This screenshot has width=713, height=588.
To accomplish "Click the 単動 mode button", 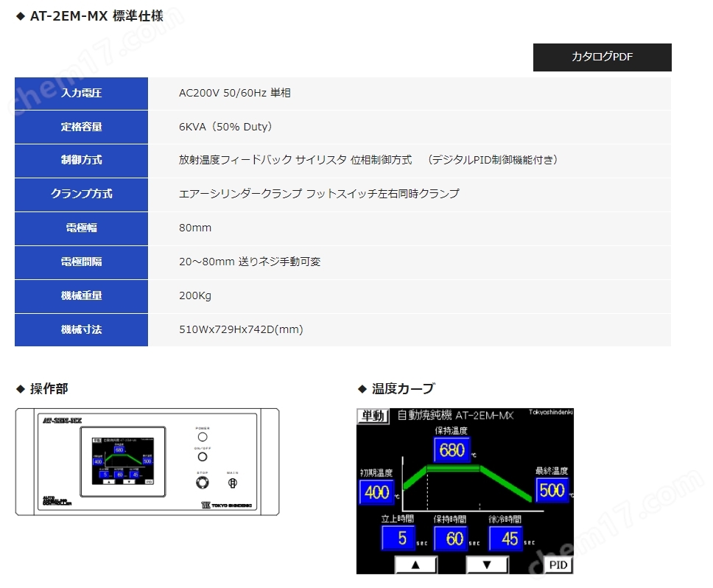I will 373,416.
